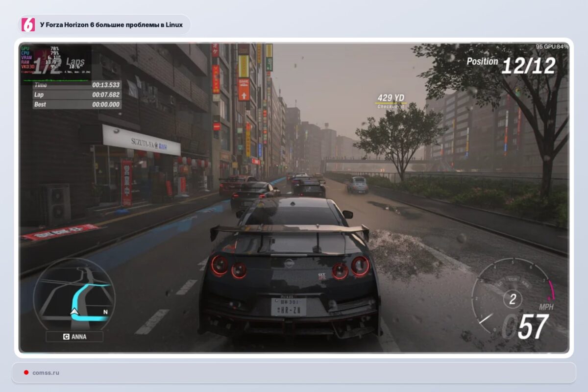Click the "Best" row showing 00:00.000

(x=77, y=104)
